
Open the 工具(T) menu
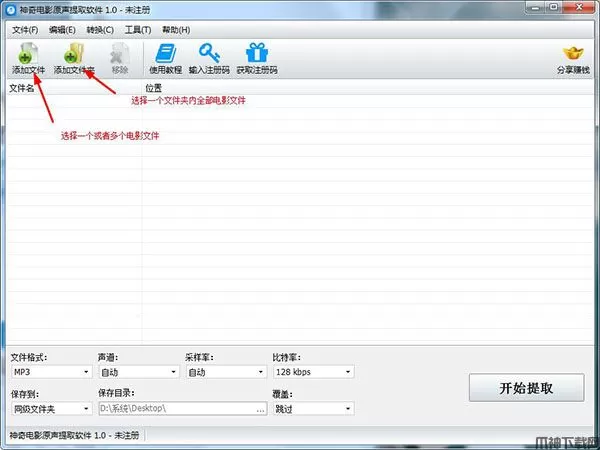[138, 30]
